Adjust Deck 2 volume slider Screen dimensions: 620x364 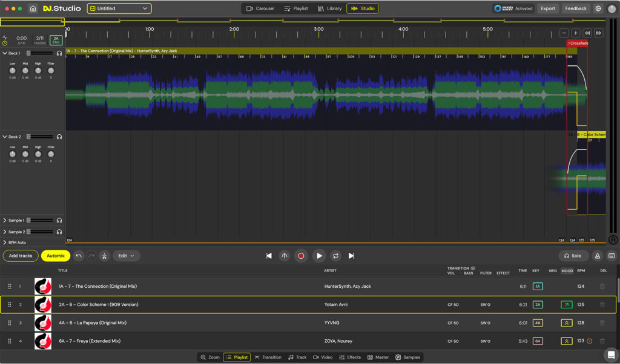tap(39, 137)
